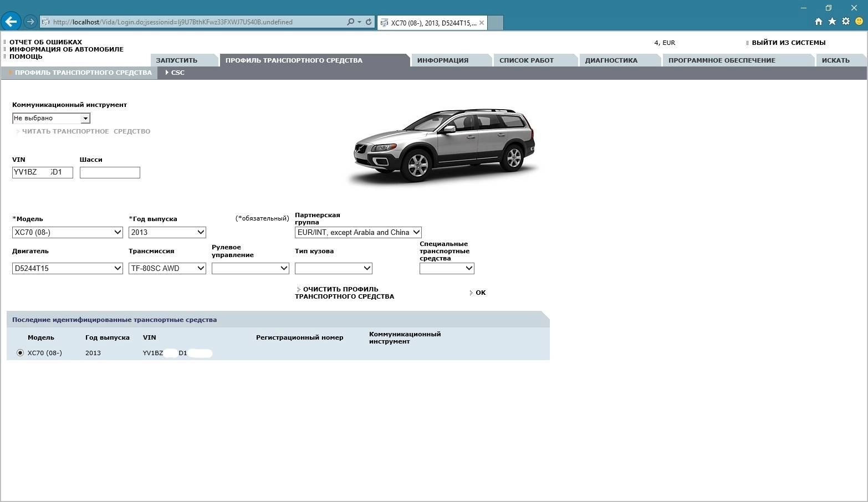Click the 'Регистрационный номер' column header
Screen dimensions: 868x502
click(299, 337)
